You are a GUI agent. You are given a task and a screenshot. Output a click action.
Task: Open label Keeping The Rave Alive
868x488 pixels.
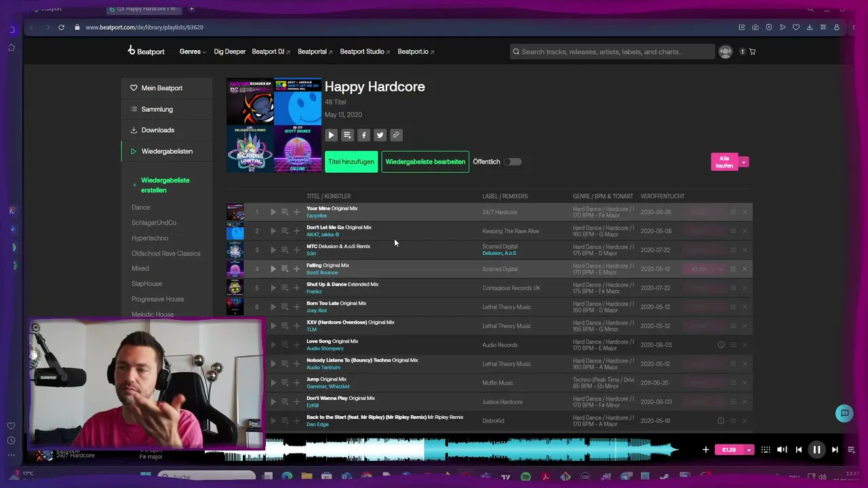pos(511,231)
